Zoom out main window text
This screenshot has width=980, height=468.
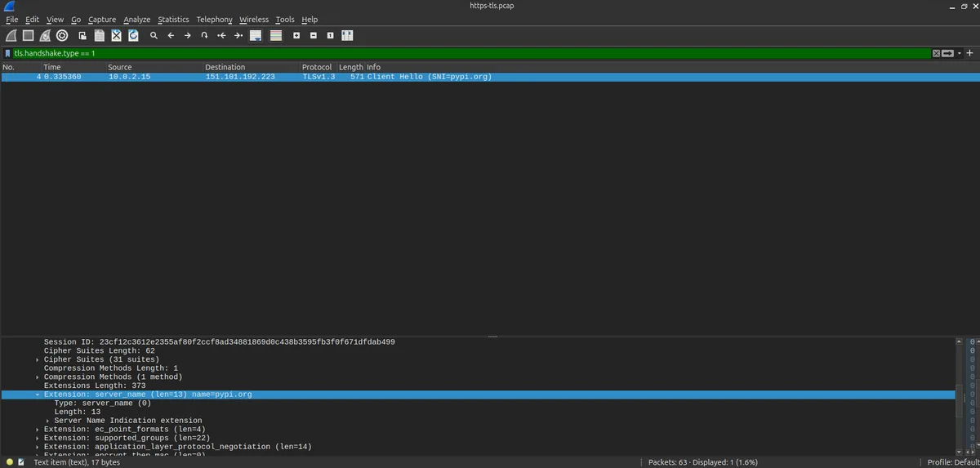[314, 35]
